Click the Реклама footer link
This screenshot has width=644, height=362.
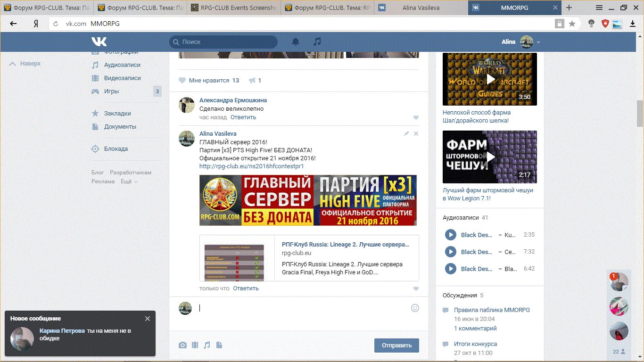(x=103, y=181)
